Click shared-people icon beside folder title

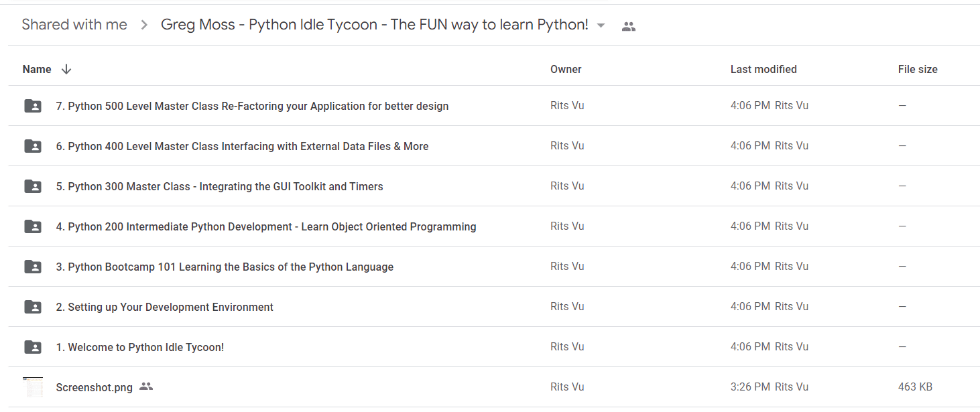pyautogui.click(x=628, y=27)
